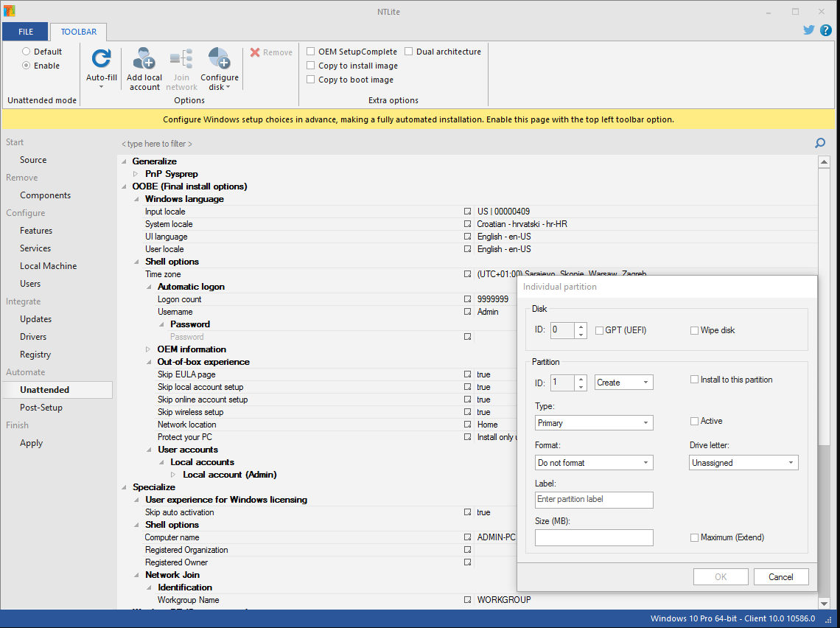Click the Join network icon

point(181,58)
